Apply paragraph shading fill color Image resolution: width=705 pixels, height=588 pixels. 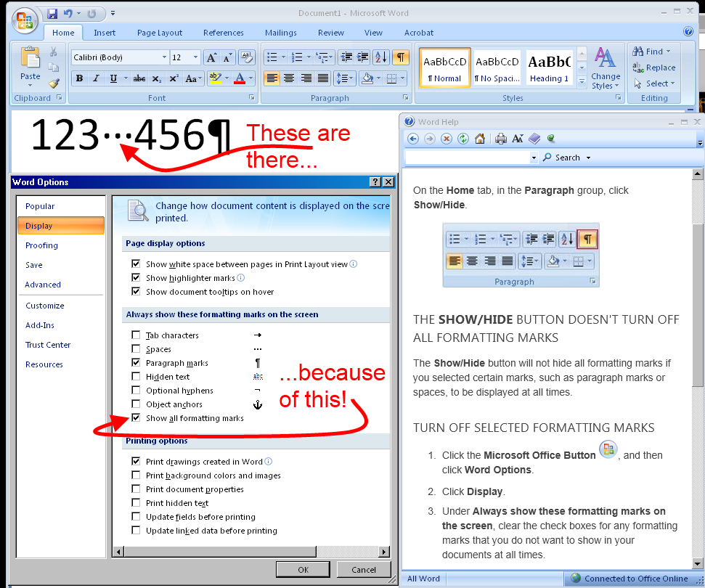(x=367, y=78)
